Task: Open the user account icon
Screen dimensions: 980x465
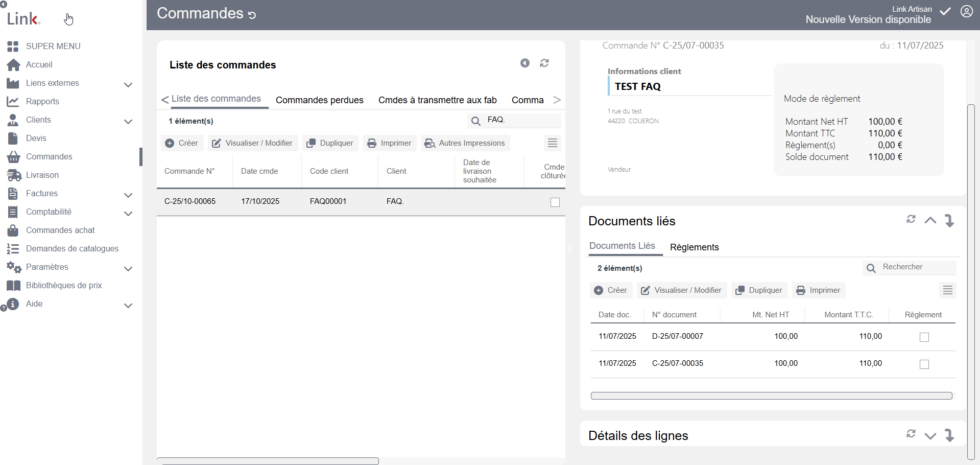Action: [967, 11]
